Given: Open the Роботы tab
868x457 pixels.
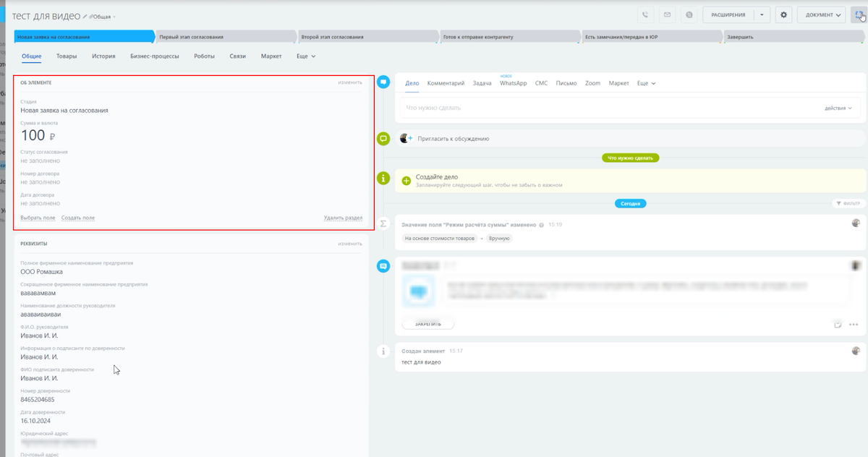Looking at the screenshot, I should click(204, 56).
